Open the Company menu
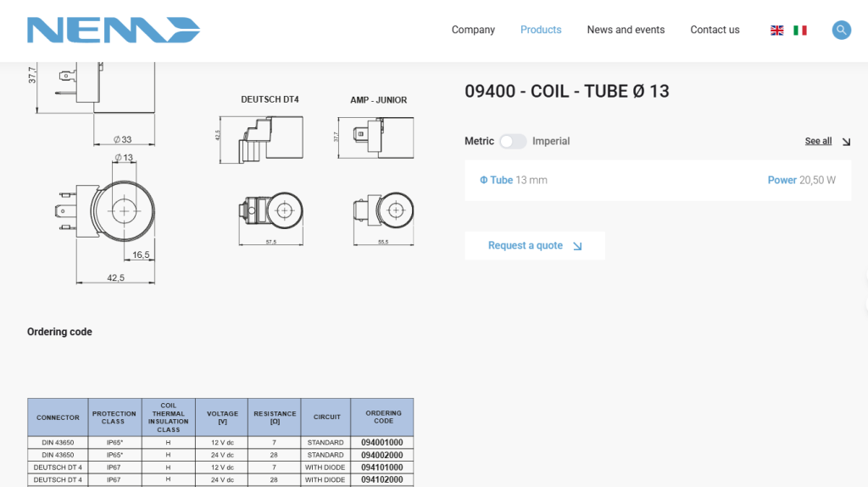The image size is (868, 487). tap(473, 30)
